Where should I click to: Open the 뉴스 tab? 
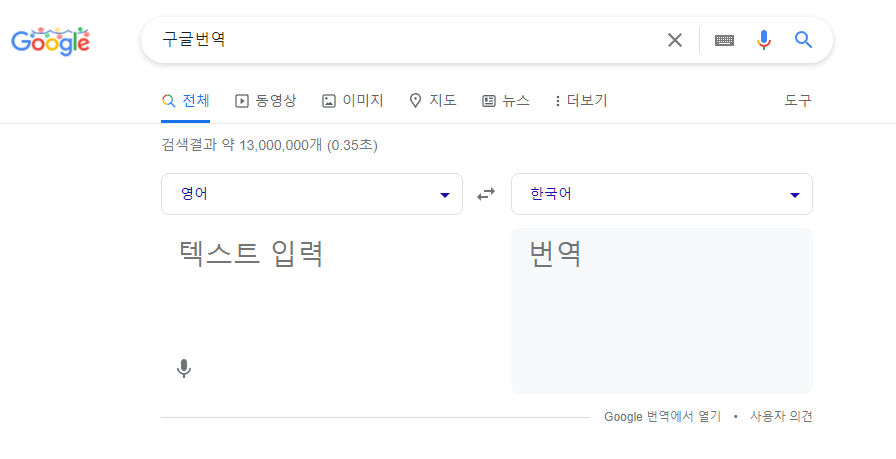pyautogui.click(x=506, y=101)
